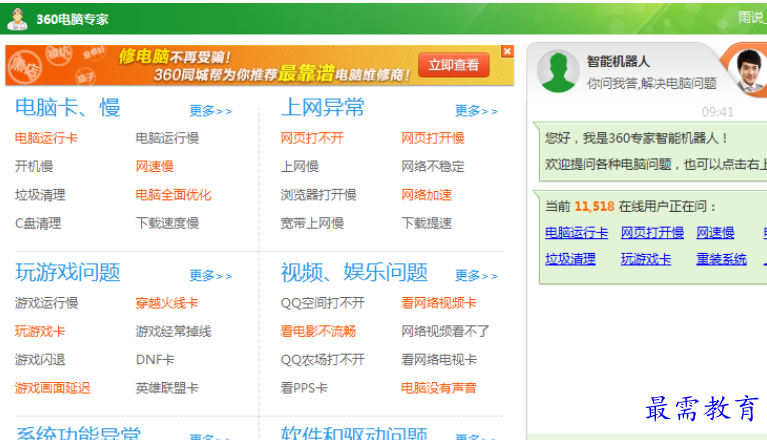
Task: Click the 网络视频看不了 link
Action: tap(445, 331)
